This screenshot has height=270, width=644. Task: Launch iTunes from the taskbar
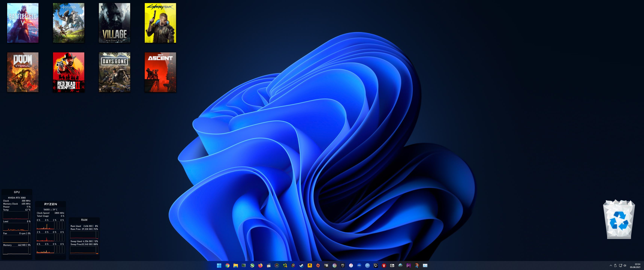351,265
